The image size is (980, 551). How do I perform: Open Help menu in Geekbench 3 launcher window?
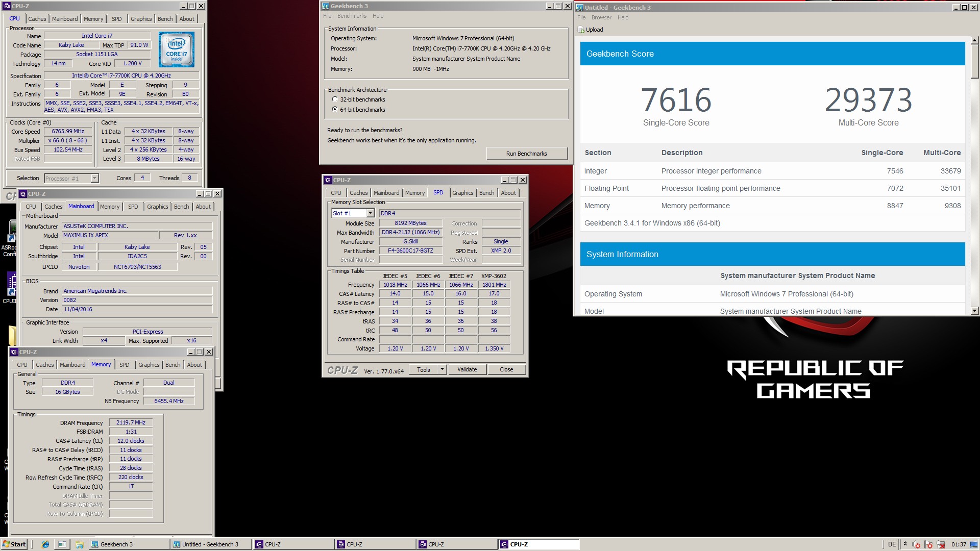click(378, 16)
